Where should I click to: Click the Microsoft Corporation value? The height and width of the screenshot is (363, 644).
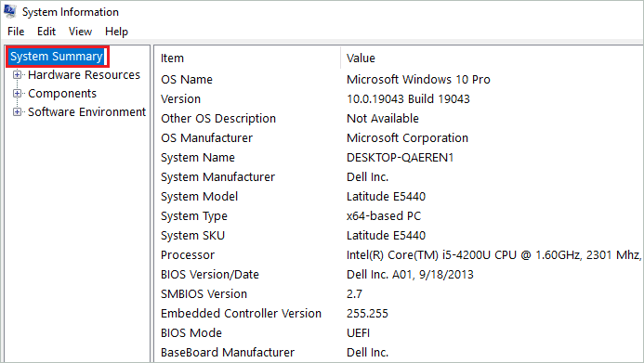tap(407, 137)
